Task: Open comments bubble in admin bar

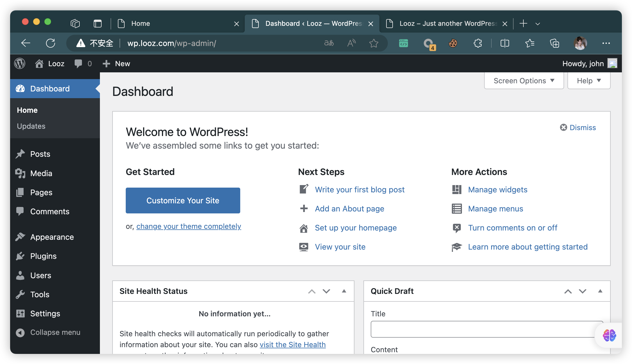Action: 78,64
